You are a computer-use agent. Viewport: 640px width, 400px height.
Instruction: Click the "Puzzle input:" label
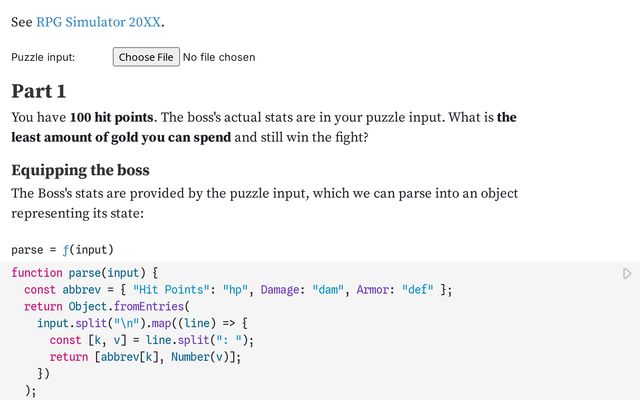pos(43,57)
